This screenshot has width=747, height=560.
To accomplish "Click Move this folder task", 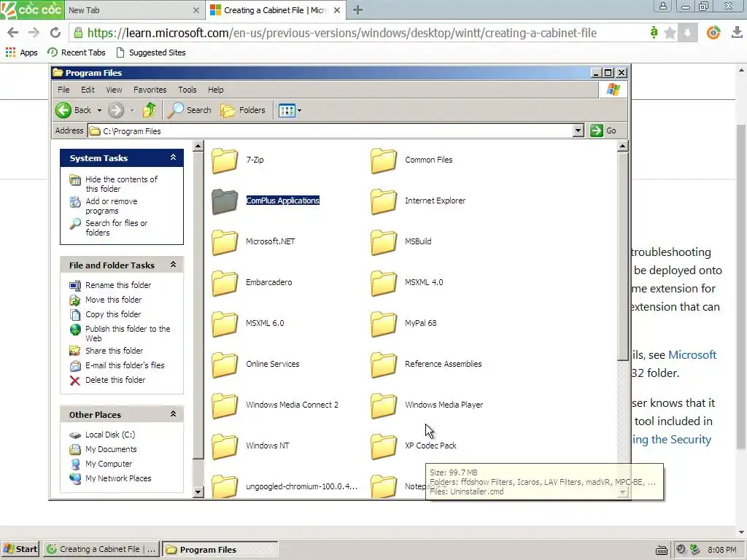I will (113, 300).
